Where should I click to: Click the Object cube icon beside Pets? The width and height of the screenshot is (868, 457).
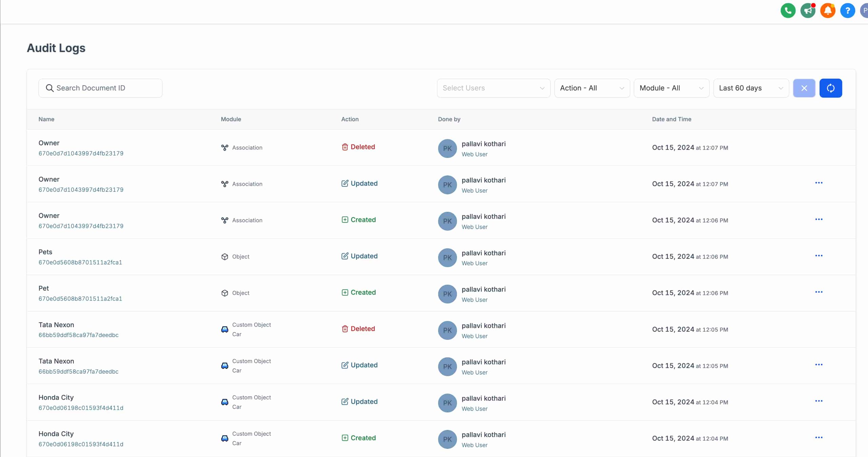click(x=224, y=256)
